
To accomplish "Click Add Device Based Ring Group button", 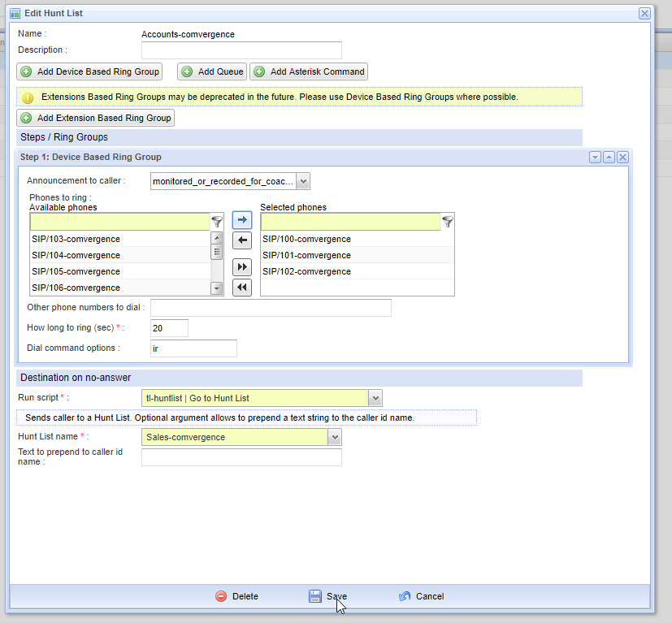I will [x=90, y=71].
